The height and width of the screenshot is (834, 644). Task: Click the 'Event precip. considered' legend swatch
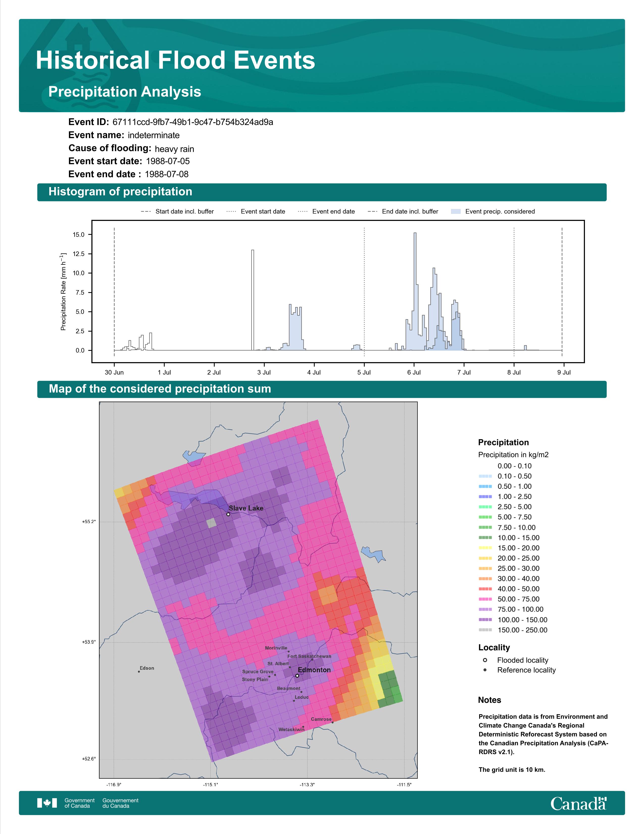(456, 212)
